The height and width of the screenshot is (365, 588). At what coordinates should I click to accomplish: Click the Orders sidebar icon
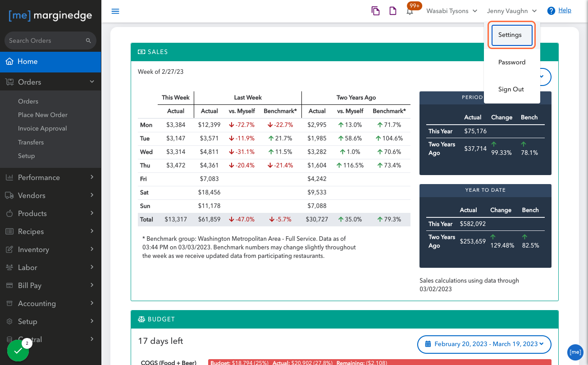pos(9,82)
